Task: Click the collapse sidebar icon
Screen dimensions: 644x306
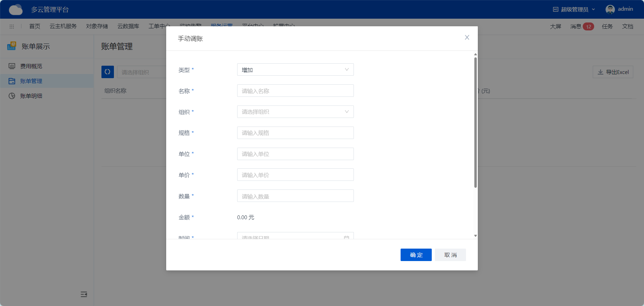Action: pos(84,294)
